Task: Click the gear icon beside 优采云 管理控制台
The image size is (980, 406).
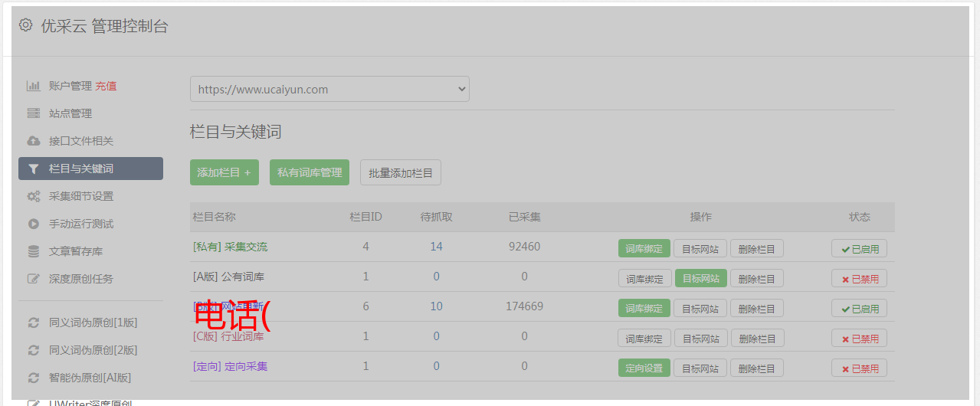Action: click(x=26, y=25)
